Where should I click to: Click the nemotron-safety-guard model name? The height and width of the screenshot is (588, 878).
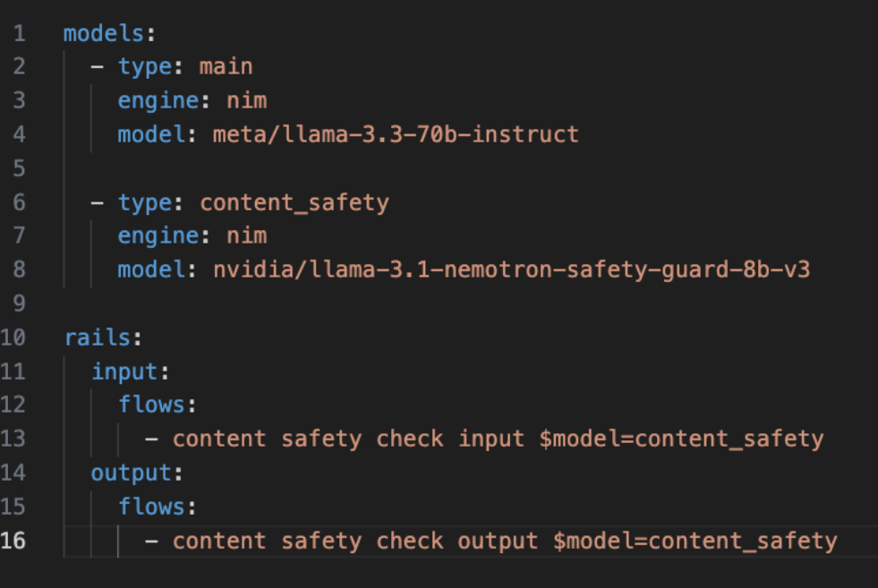(x=512, y=270)
